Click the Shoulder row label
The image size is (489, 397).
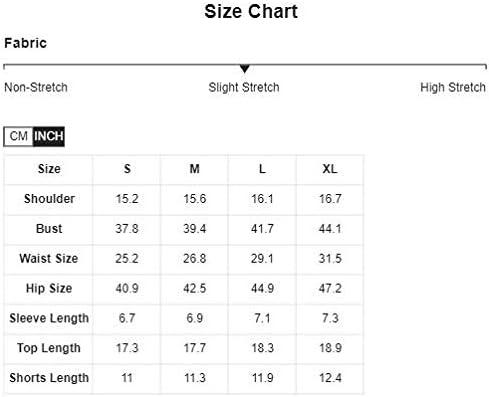pos(49,199)
